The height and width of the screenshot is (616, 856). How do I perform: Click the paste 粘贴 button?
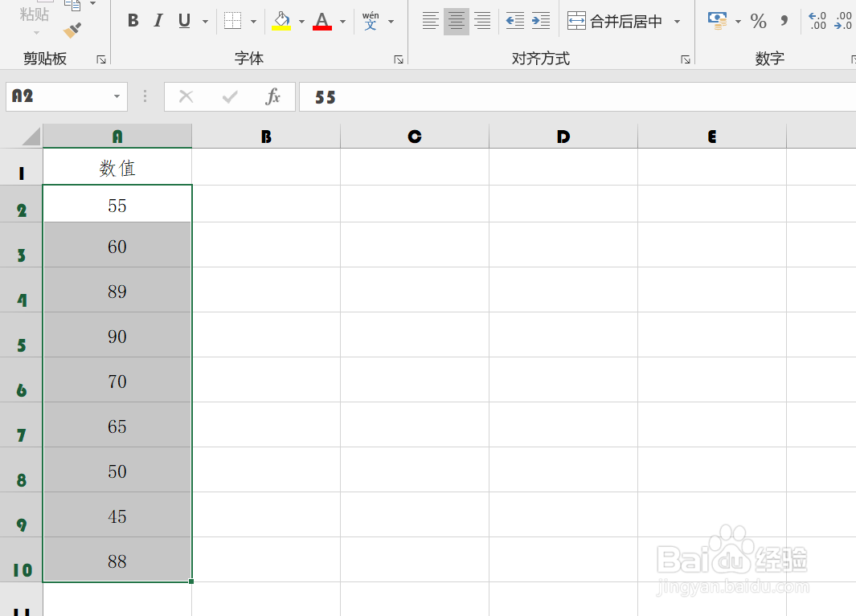35,16
